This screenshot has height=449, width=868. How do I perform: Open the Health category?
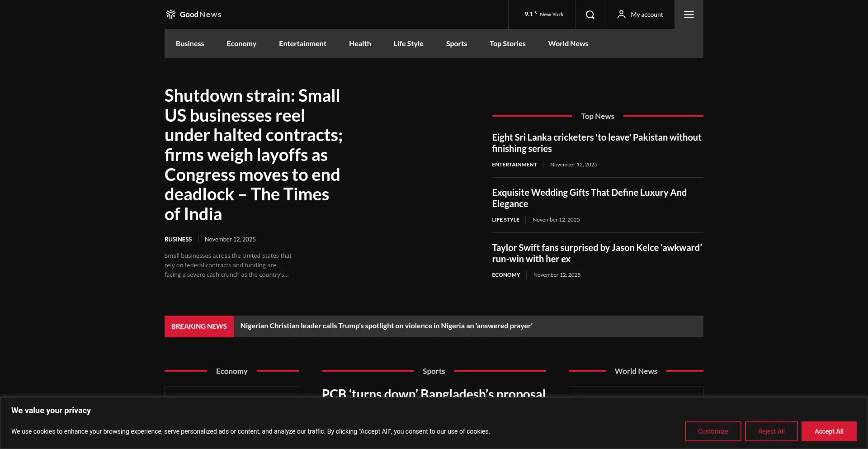360,43
